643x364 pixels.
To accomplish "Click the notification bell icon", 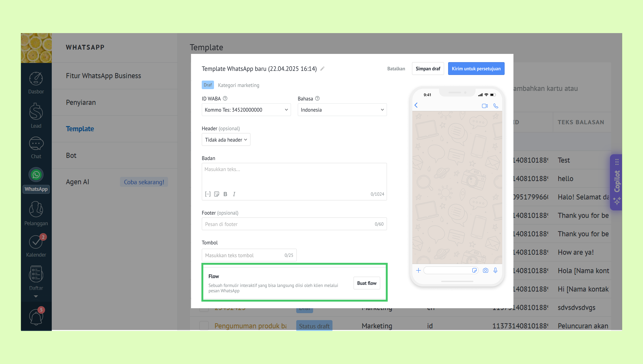I will tap(36, 317).
